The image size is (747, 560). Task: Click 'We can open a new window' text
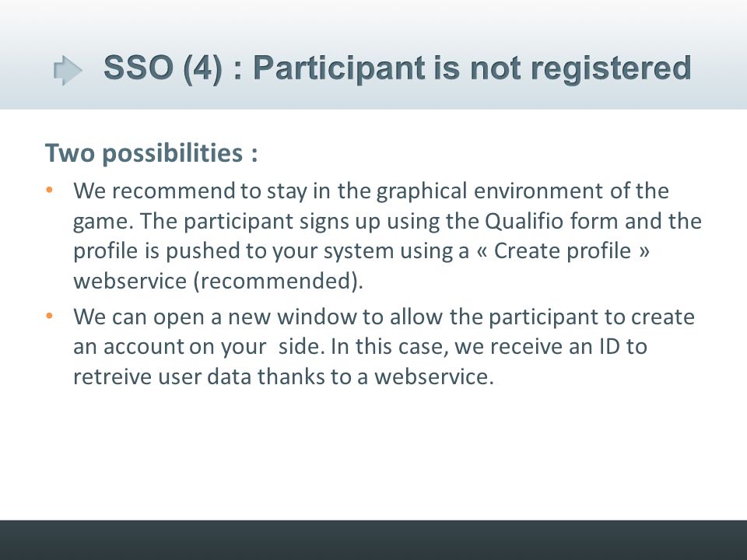[215, 317]
